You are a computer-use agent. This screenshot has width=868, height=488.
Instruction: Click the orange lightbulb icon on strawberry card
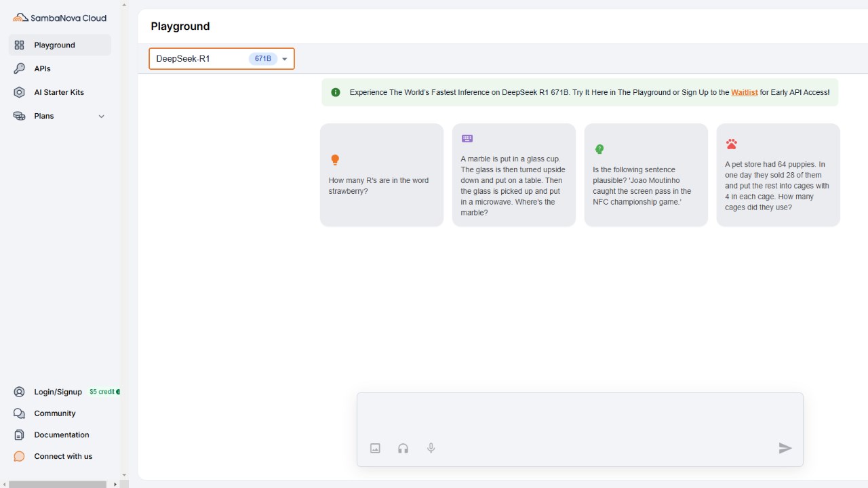click(334, 160)
